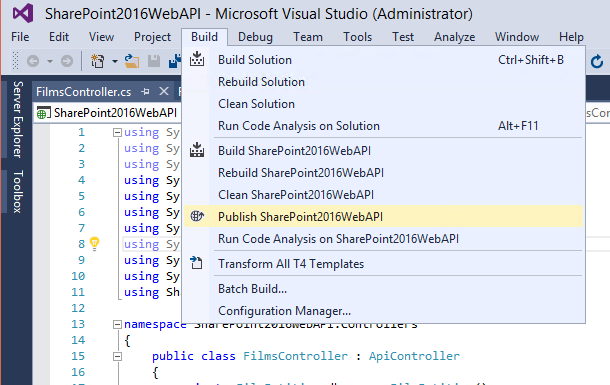
Task: Collapse the FilmsController class block
Action: (x=117, y=356)
